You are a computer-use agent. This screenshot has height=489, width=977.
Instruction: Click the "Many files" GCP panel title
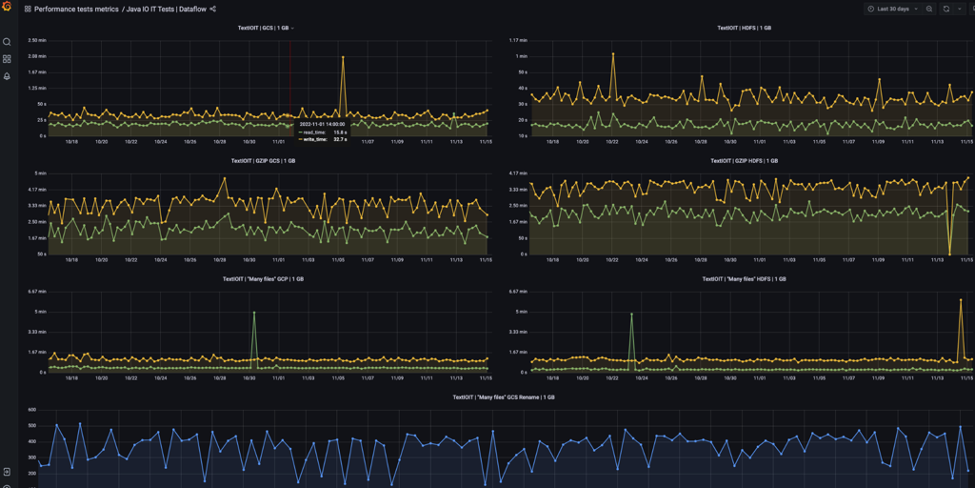pyautogui.click(x=263, y=279)
